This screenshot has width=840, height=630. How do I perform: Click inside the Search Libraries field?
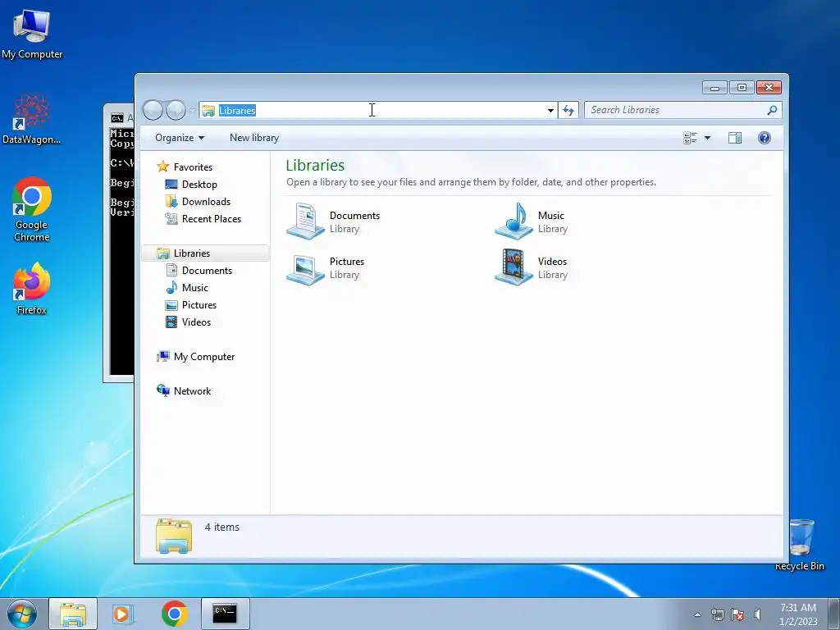click(x=675, y=110)
